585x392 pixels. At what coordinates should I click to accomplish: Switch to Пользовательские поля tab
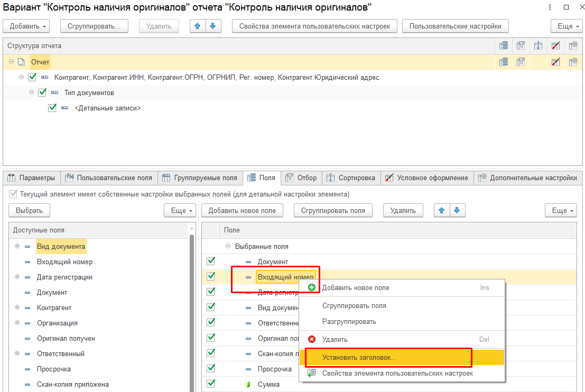pos(109,178)
